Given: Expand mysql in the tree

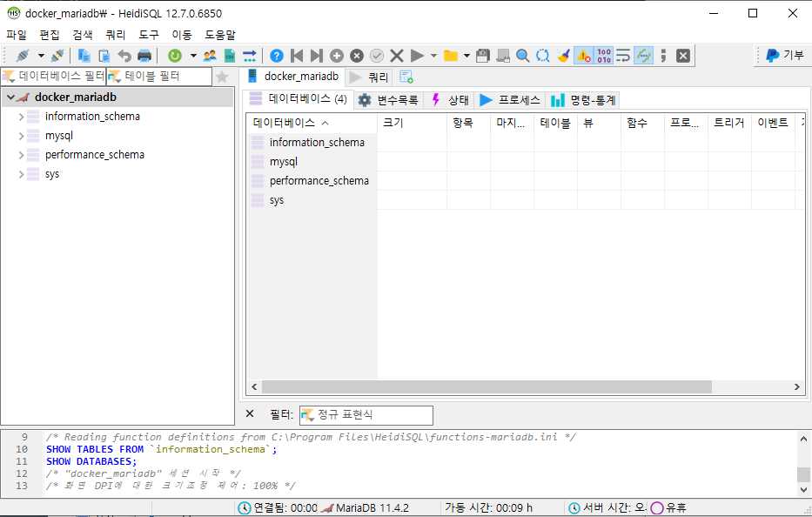Looking at the screenshot, I should pos(21,136).
